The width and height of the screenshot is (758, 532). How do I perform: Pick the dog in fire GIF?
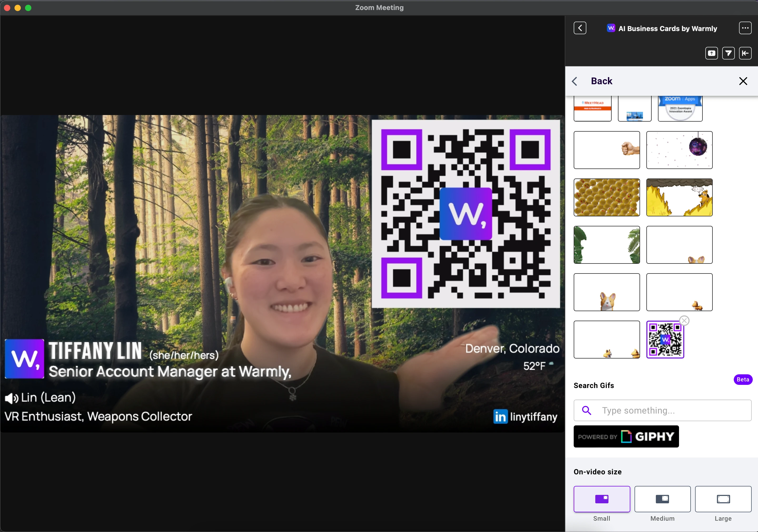coord(679,197)
